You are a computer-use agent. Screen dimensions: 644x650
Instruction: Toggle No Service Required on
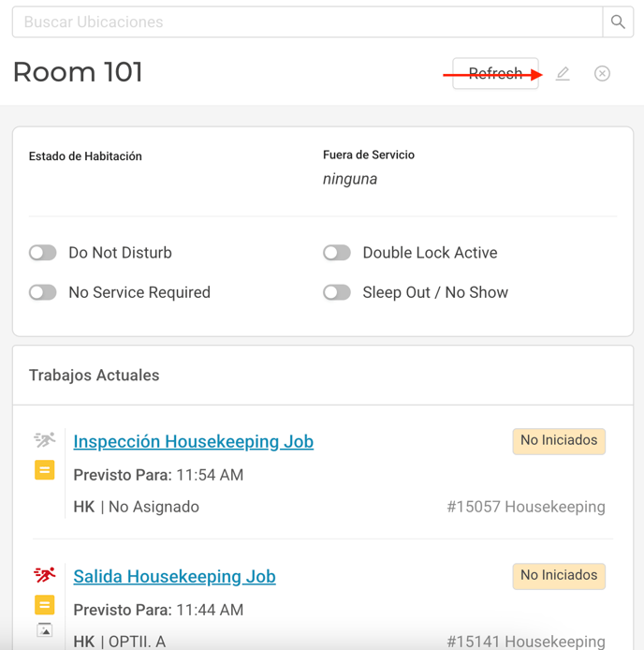coord(43,292)
